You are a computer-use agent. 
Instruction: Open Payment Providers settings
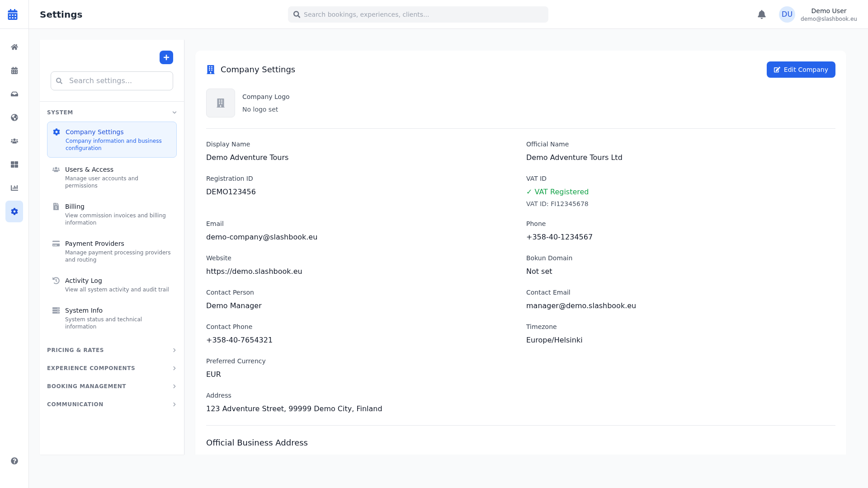(x=111, y=251)
